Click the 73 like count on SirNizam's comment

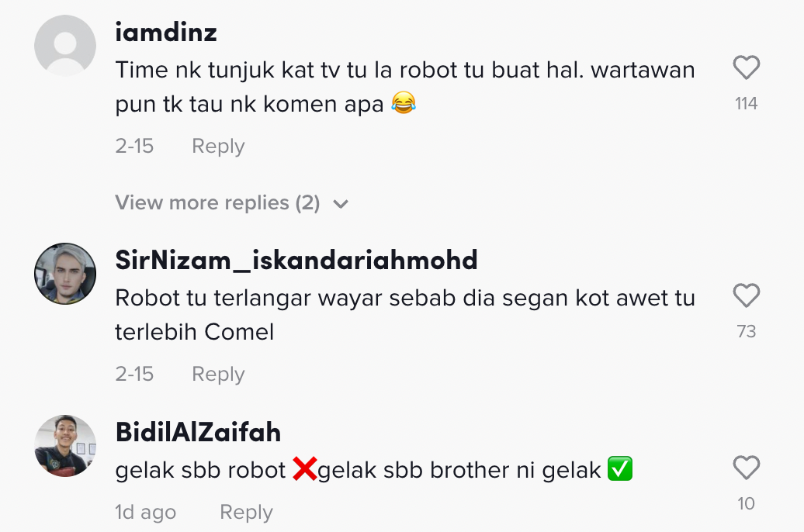[x=746, y=332]
